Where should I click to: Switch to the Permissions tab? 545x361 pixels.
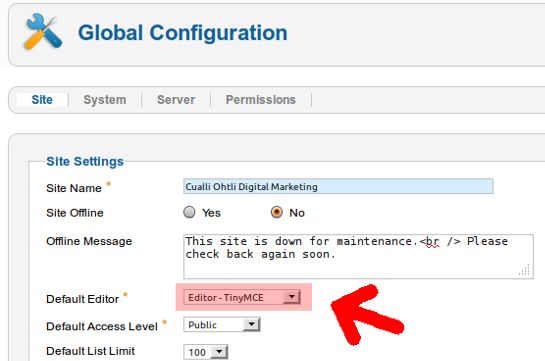[x=261, y=100]
